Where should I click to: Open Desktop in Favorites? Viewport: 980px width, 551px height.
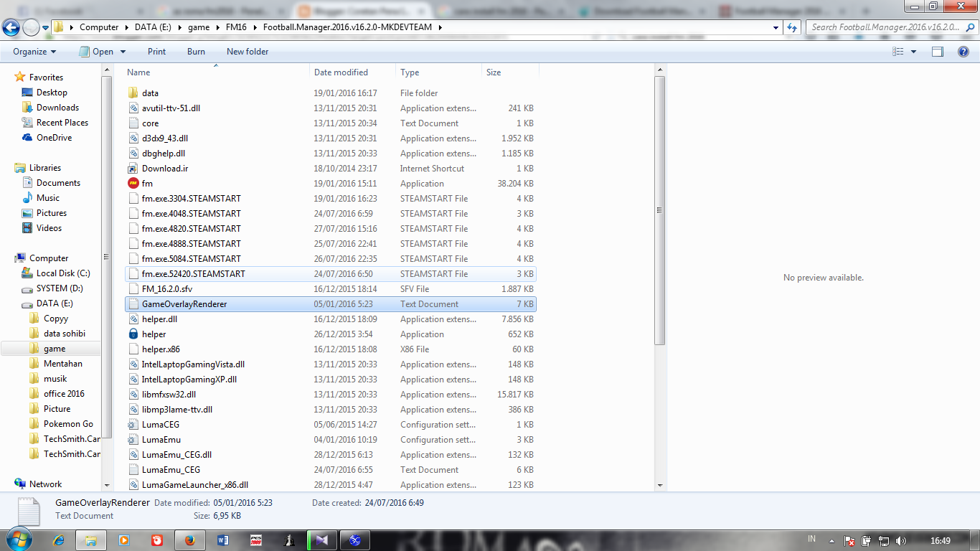click(x=52, y=93)
